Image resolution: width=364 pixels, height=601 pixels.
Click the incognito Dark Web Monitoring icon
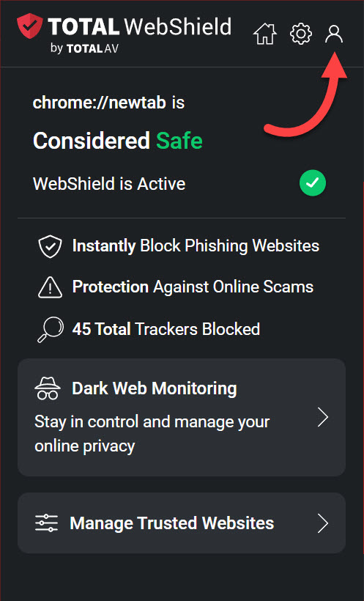pos(48,388)
